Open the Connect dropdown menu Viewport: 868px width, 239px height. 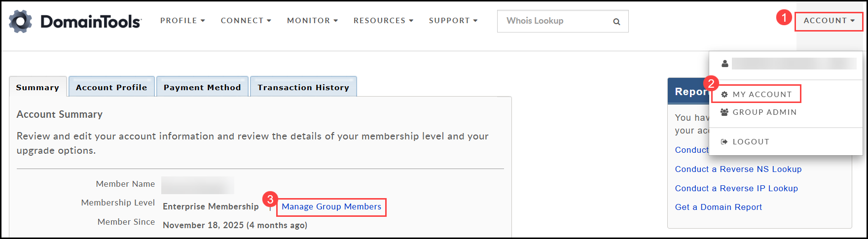[x=246, y=21]
